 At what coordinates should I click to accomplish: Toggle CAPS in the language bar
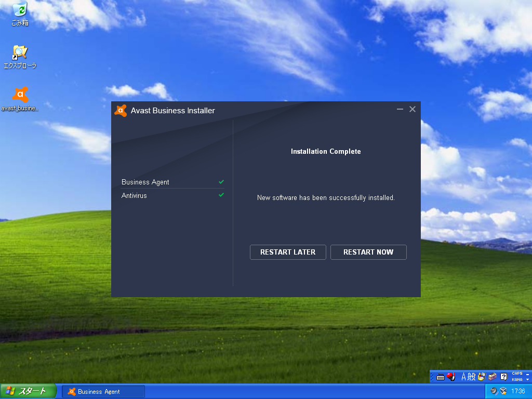pyautogui.click(x=517, y=374)
